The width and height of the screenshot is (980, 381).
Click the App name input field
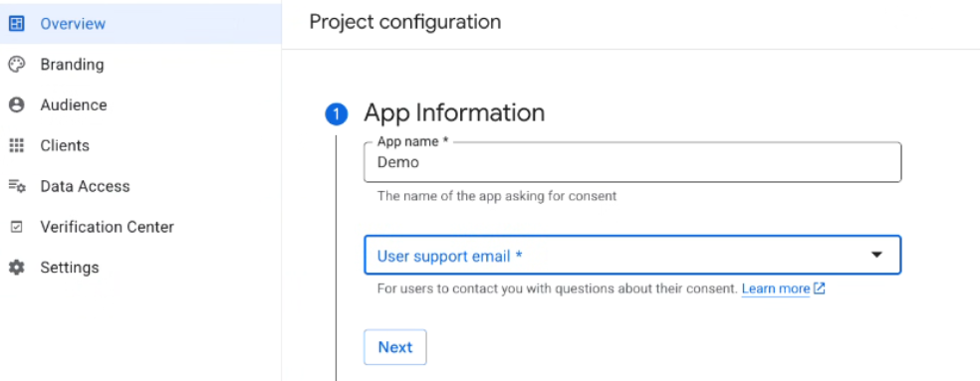pyautogui.click(x=632, y=162)
